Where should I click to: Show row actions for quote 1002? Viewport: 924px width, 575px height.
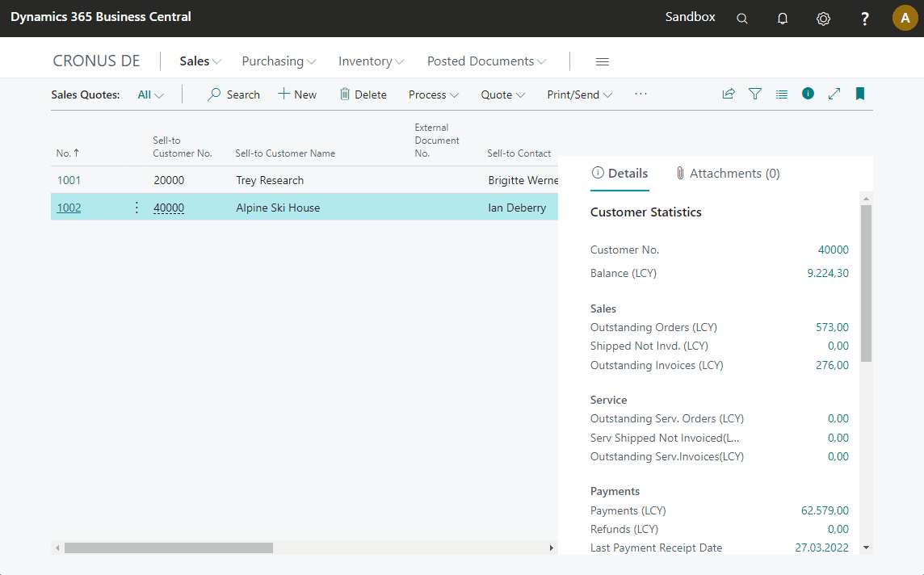[x=136, y=208]
